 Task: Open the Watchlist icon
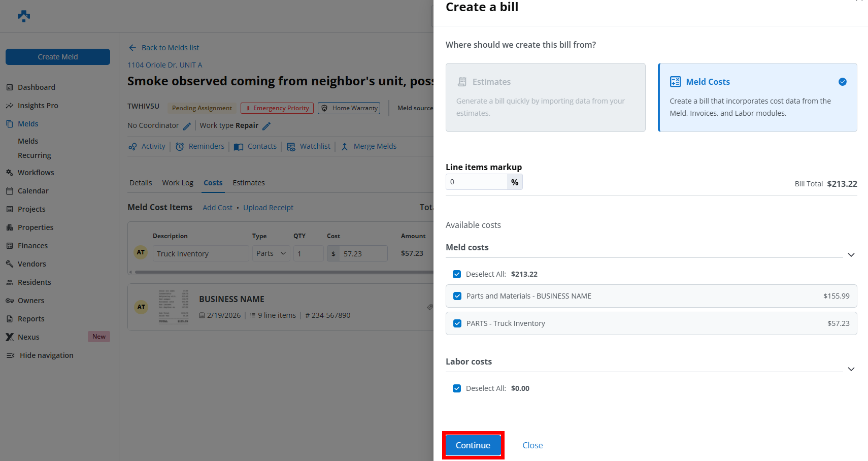(291, 147)
